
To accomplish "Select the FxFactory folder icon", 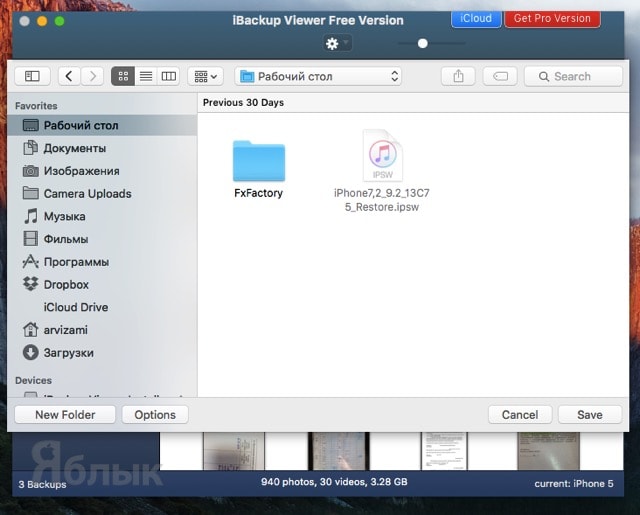I will pos(258,163).
